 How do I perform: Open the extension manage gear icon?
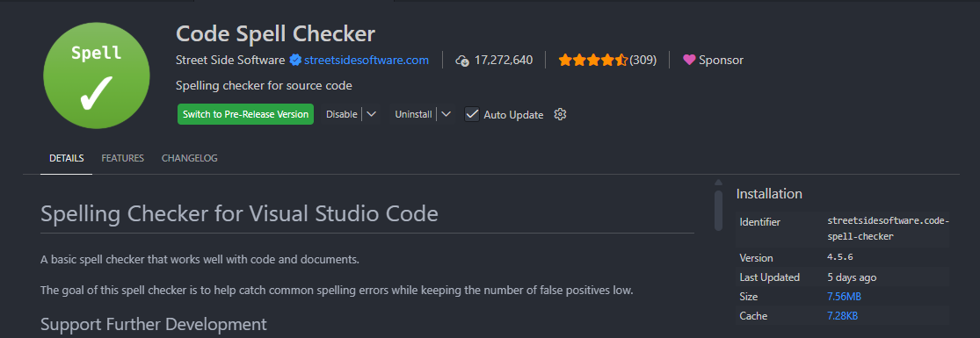point(560,114)
